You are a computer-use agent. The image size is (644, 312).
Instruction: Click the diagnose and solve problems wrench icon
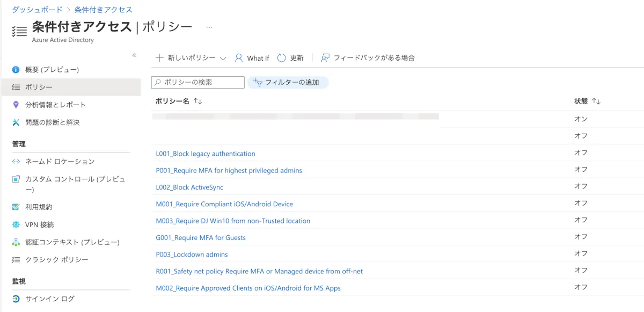pyautogui.click(x=16, y=122)
